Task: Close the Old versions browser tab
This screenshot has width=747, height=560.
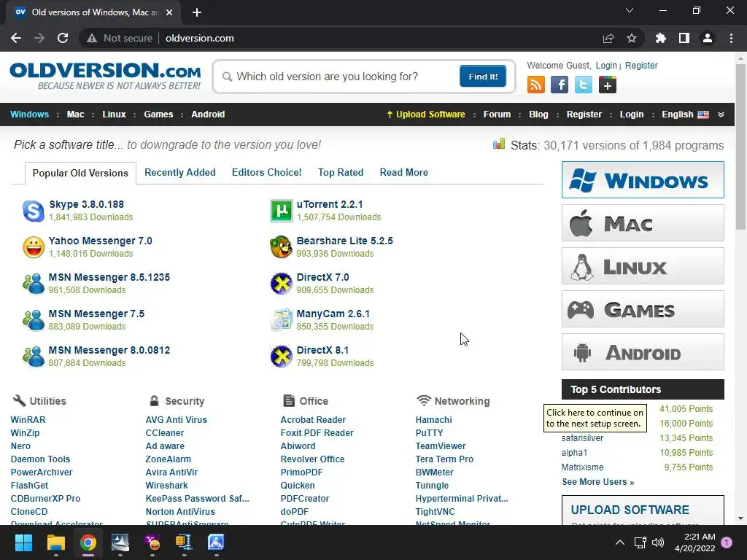Action: coord(169,12)
